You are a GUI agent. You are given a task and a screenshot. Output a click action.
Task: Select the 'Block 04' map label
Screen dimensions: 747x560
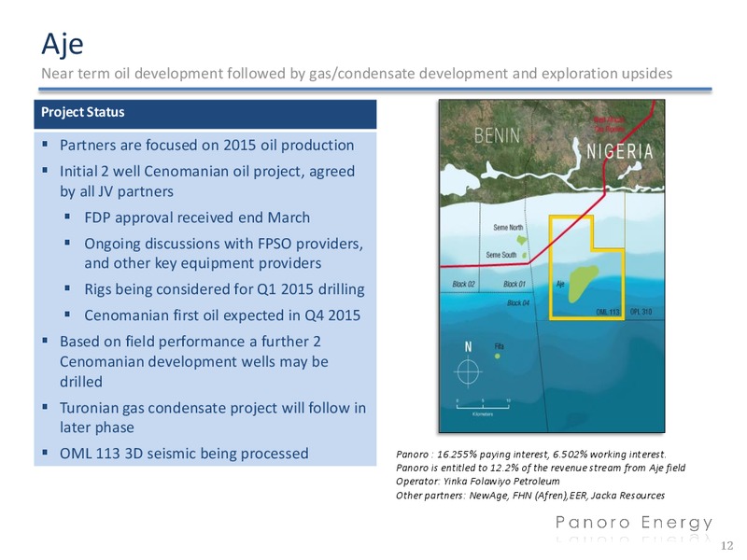click(x=518, y=302)
